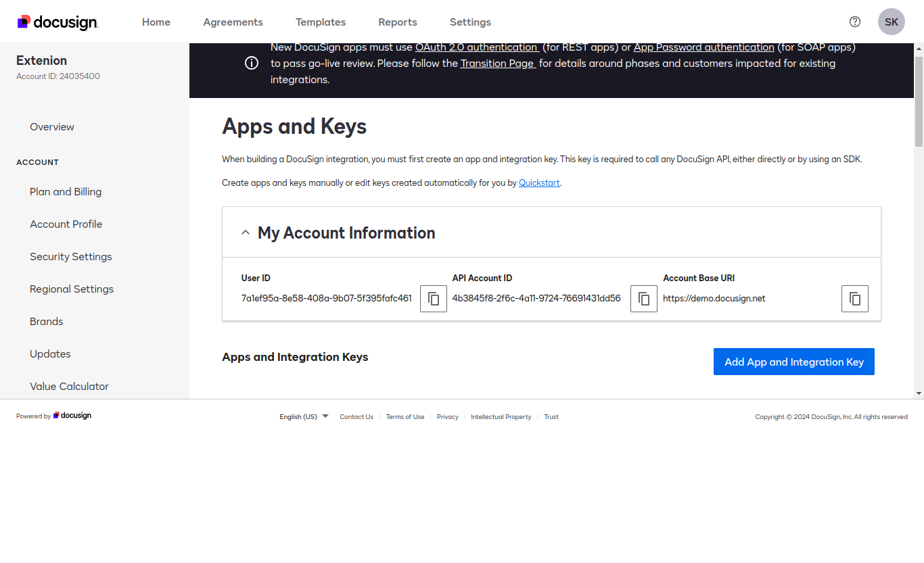Open the Reports tab
Screen dimensions: 924x563
click(x=398, y=22)
